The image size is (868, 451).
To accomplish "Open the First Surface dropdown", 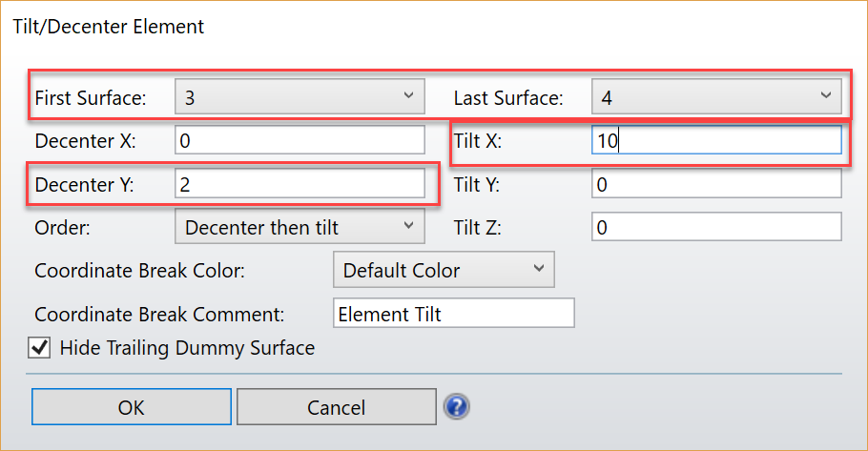I will coord(300,97).
